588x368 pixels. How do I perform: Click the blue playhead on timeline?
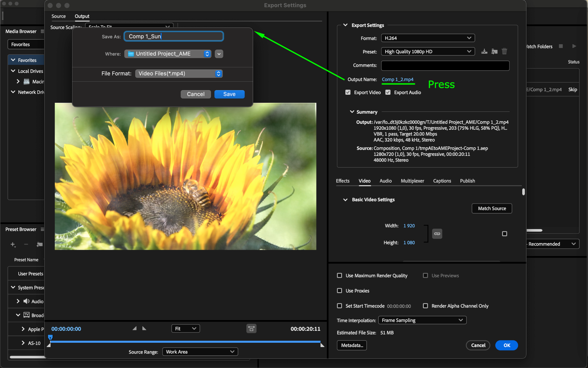pos(50,337)
